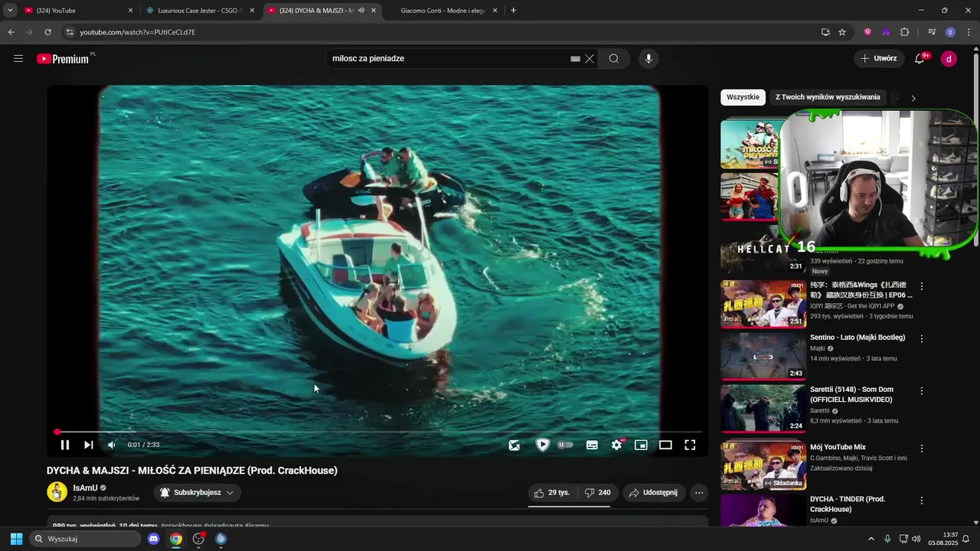Click inside the search box 'milosc za pieniadze'
The width and height of the screenshot is (980, 551).
[x=448, y=59]
